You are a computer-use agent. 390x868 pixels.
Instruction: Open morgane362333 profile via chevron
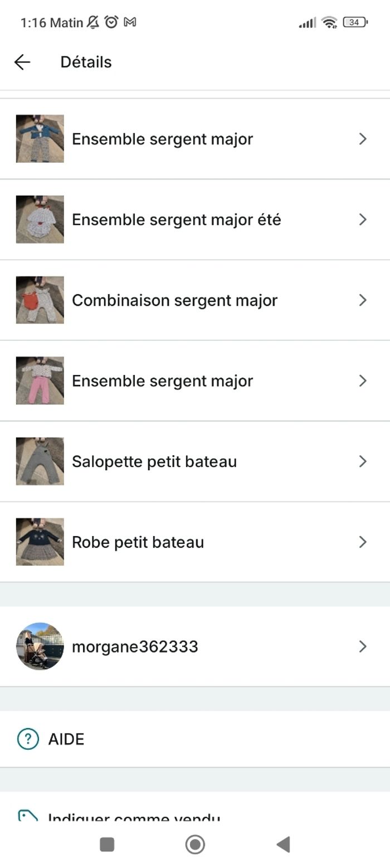pos(363,647)
